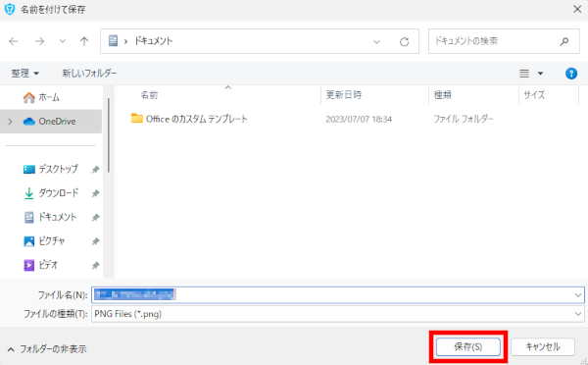Image resolution: width=588 pixels, height=365 pixels.
Task: Open ピクチャ in the sidebar
Action: (44, 241)
